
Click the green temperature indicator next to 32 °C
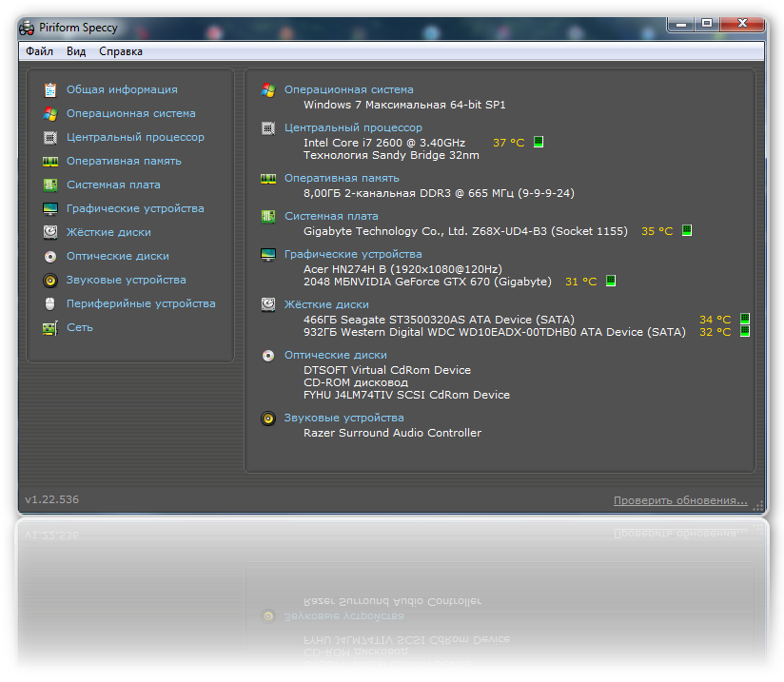744,331
